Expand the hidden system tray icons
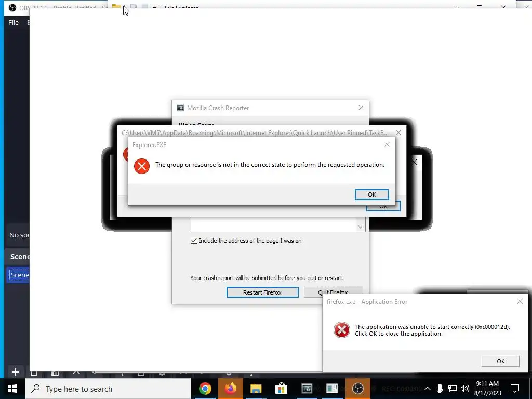Image resolution: width=532 pixels, height=399 pixels. 428,389
